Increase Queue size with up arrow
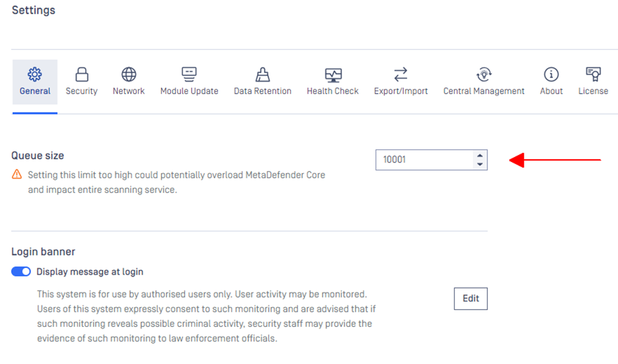This screenshot has height=364, width=618. point(479,155)
